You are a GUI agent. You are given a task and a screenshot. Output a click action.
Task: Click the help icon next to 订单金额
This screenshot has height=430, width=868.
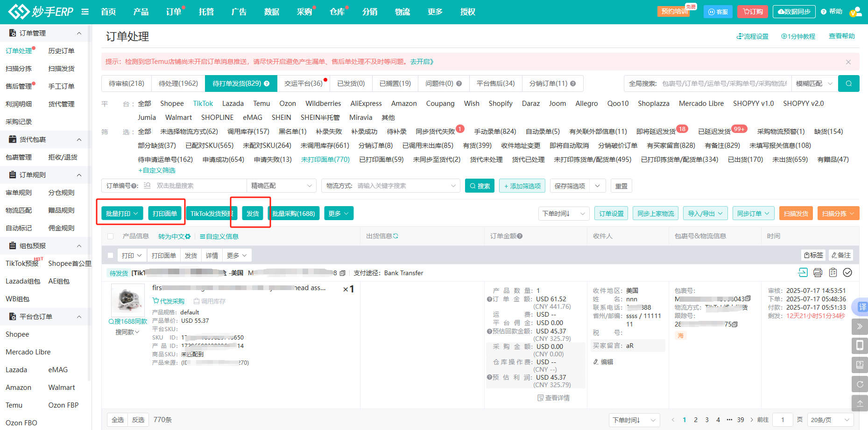click(x=520, y=236)
